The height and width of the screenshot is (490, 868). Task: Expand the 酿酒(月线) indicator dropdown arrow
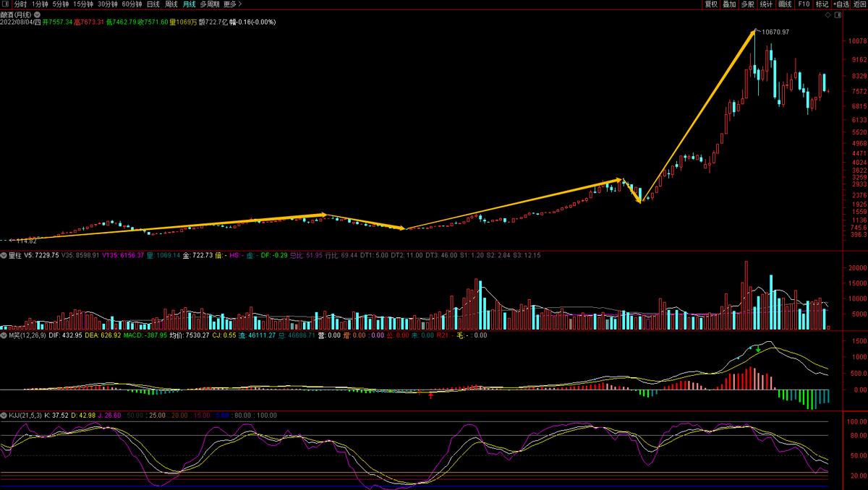[x=36, y=14]
